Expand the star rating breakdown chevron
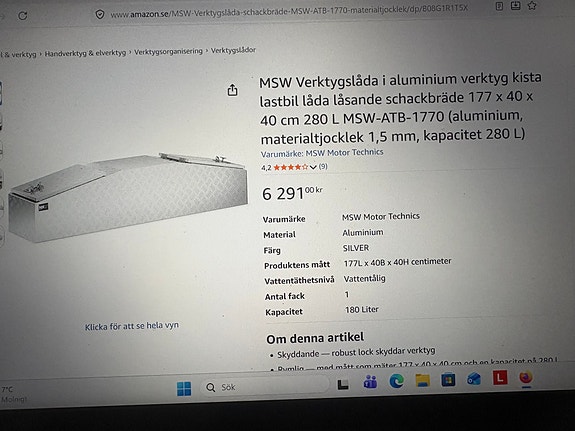The width and height of the screenshot is (575, 431). point(313,167)
